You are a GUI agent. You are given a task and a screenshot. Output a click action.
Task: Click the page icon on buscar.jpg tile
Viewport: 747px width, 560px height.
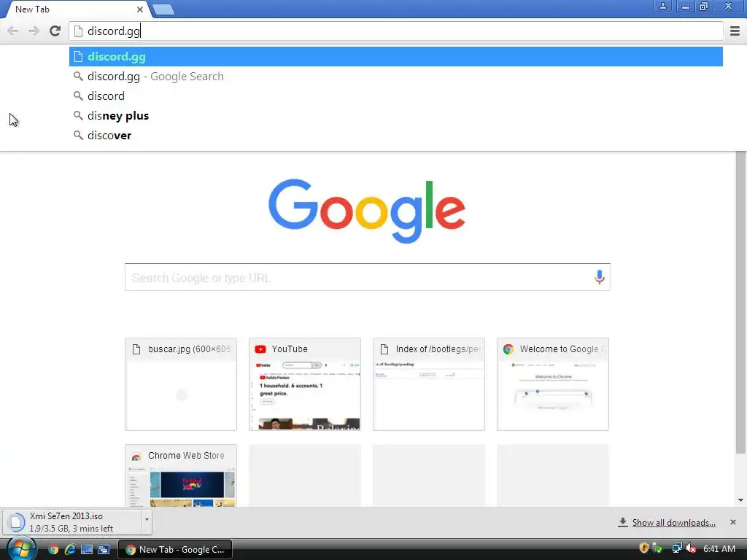click(x=136, y=349)
